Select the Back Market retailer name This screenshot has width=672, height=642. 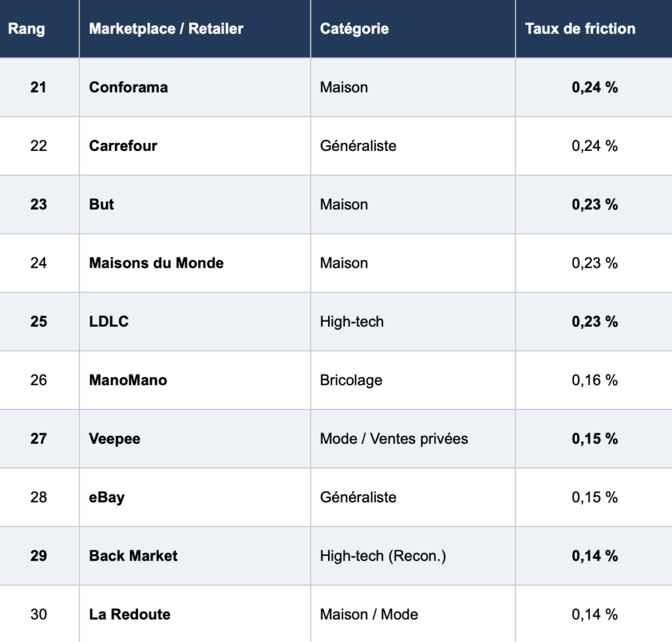click(x=133, y=556)
